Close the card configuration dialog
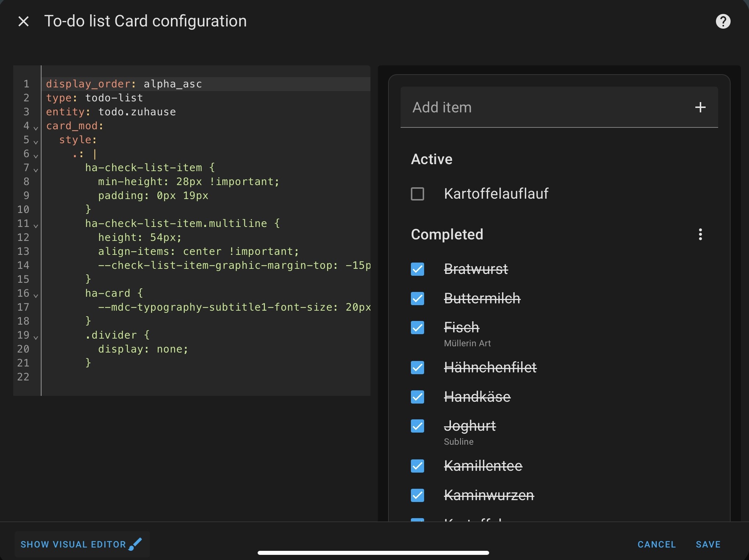Viewport: 749px width, 560px height. coord(23,21)
